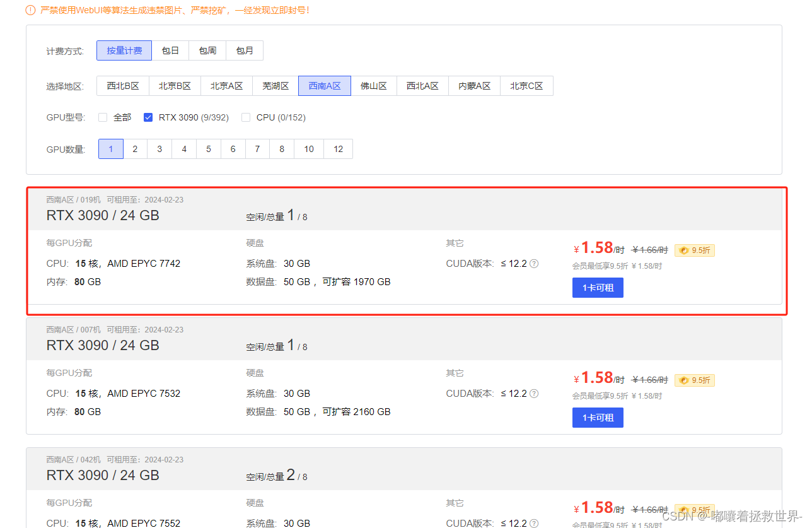
Task: Set GPU count to 12
Action: point(339,149)
